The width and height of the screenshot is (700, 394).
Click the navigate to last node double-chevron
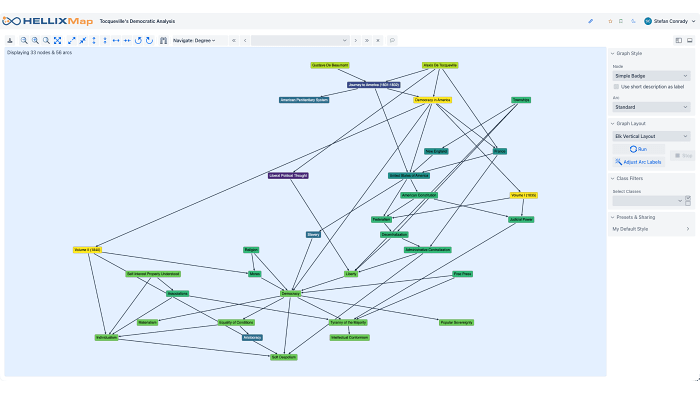point(367,41)
